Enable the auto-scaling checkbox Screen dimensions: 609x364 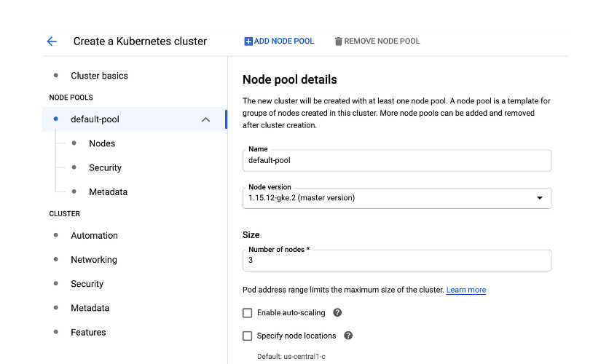pos(248,313)
